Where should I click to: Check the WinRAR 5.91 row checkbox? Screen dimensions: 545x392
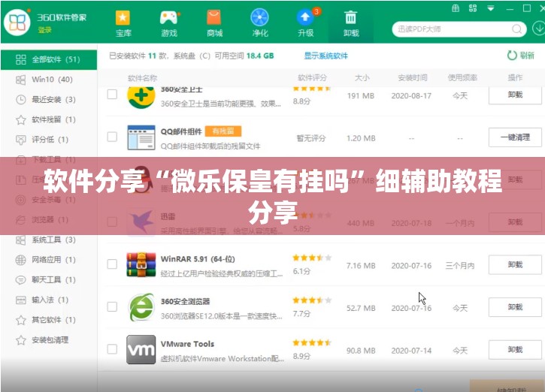(x=112, y=264)
